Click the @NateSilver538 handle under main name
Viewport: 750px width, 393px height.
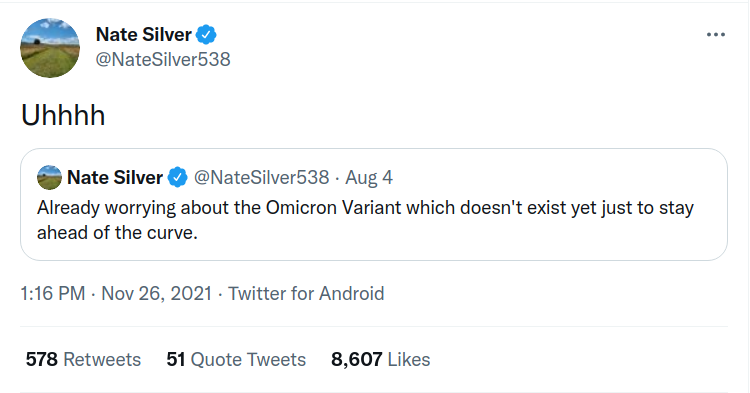tap(163, 59)
